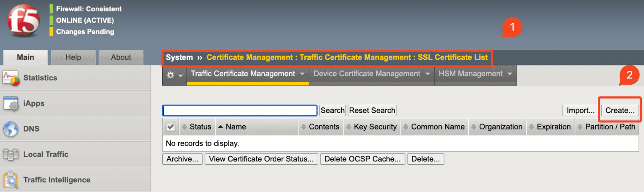Sort by Common Name column arrows

pyautogui.click(x=406, y=127)
